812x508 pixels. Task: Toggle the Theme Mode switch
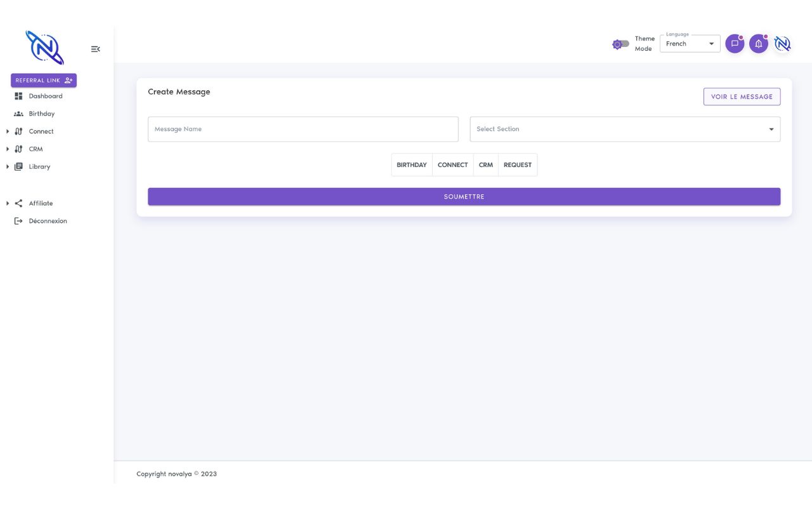(x=620, y=44)
